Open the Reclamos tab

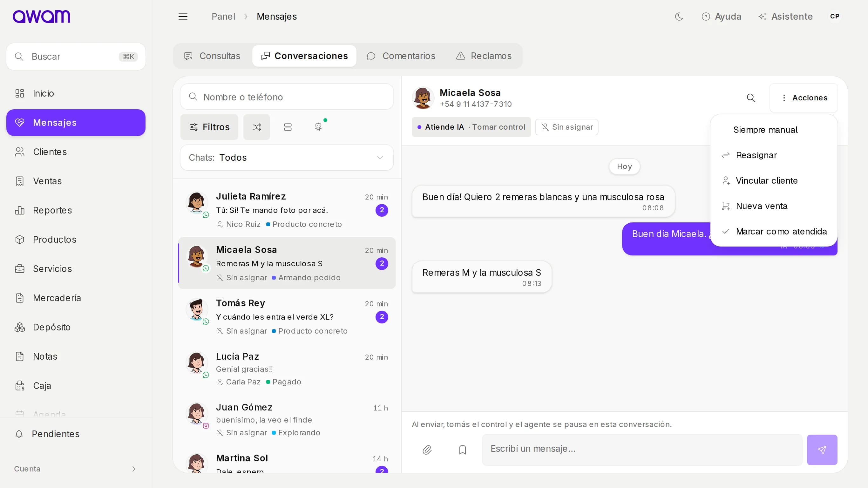(484, 56)
